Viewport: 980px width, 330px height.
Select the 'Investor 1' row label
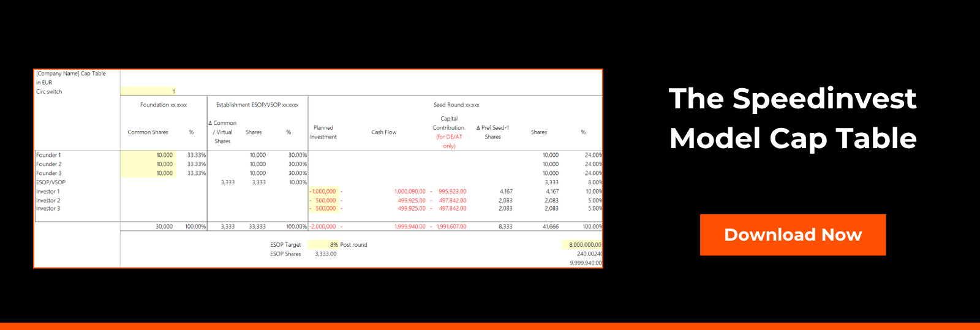tap(48, 192)
